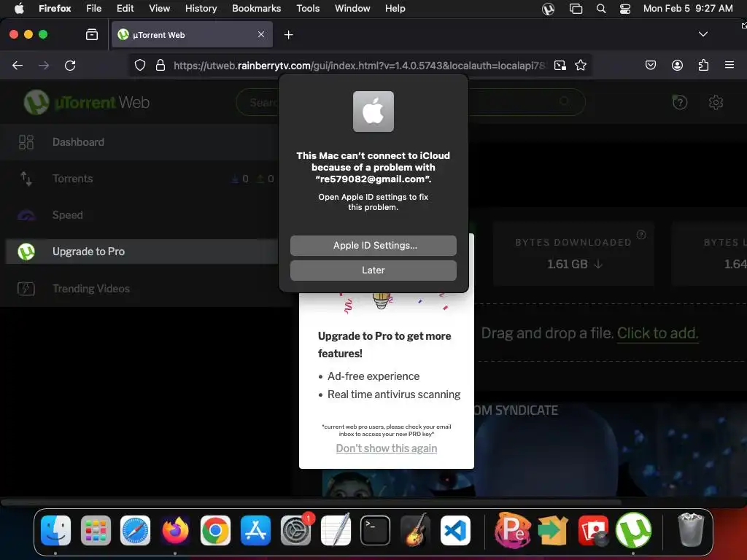Click the Later button in dialog

click(x=373, y=270)
